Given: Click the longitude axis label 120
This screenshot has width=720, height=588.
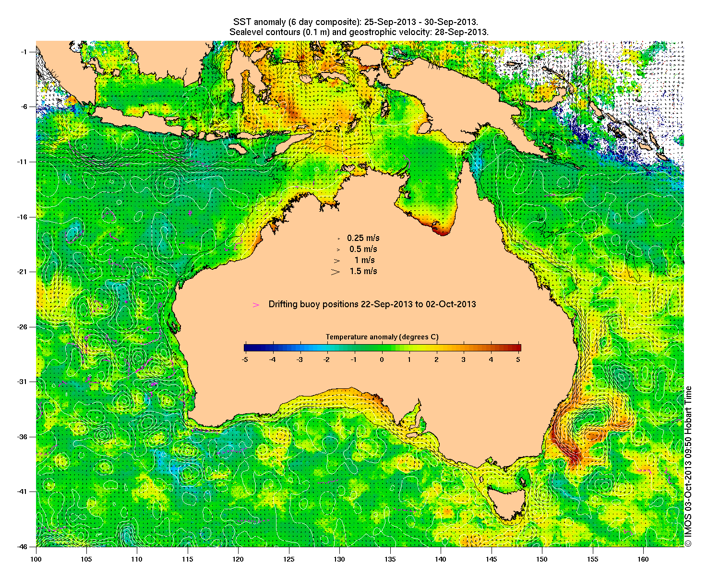Looking at the screenshot, I should click(x=238, y=559).
